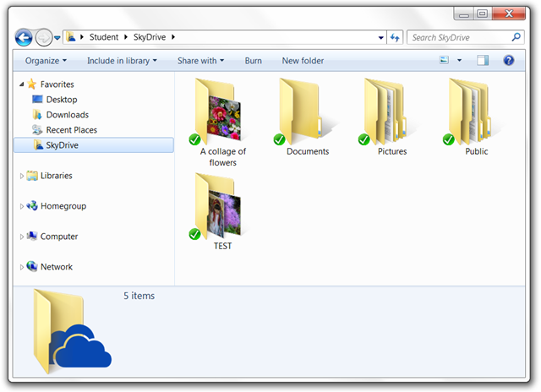Click the Change your view icon
Viewport: 541px width, 392px height.
445,61
